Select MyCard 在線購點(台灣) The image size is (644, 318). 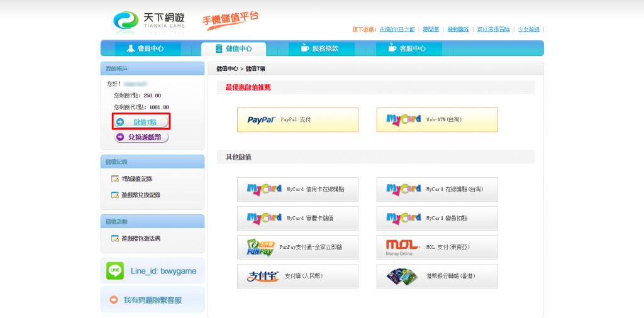coord(437,190)
